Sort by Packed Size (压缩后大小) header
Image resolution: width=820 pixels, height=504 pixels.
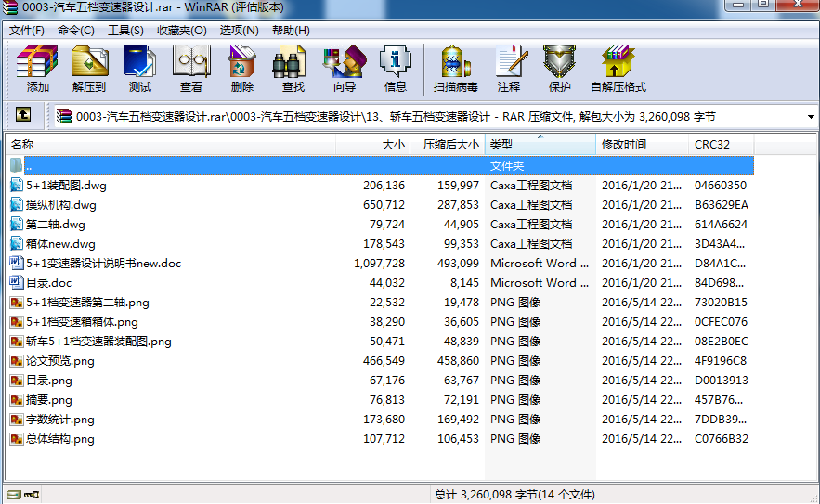(x=448, y=144)
